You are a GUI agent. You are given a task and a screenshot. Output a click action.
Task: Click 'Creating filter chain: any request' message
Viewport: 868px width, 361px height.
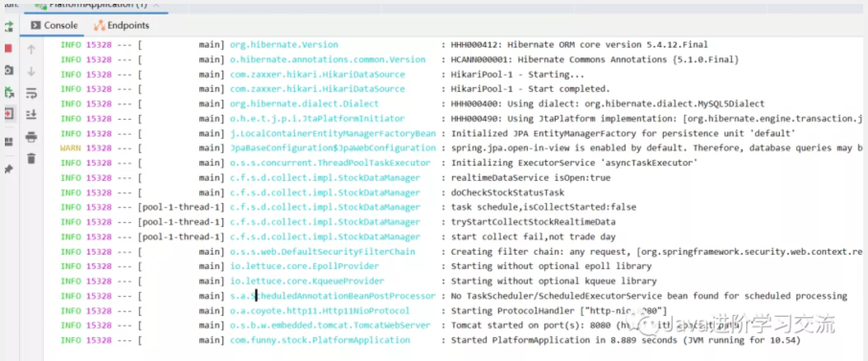pyautogui.click(x=656, y=252)
